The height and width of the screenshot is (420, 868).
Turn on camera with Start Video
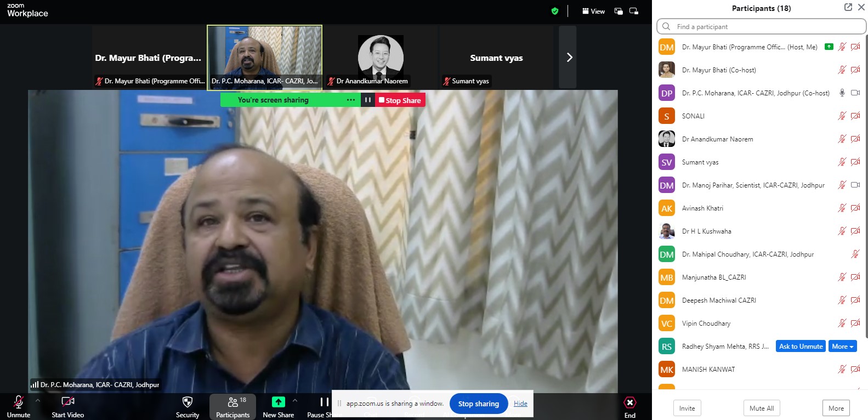68,407
